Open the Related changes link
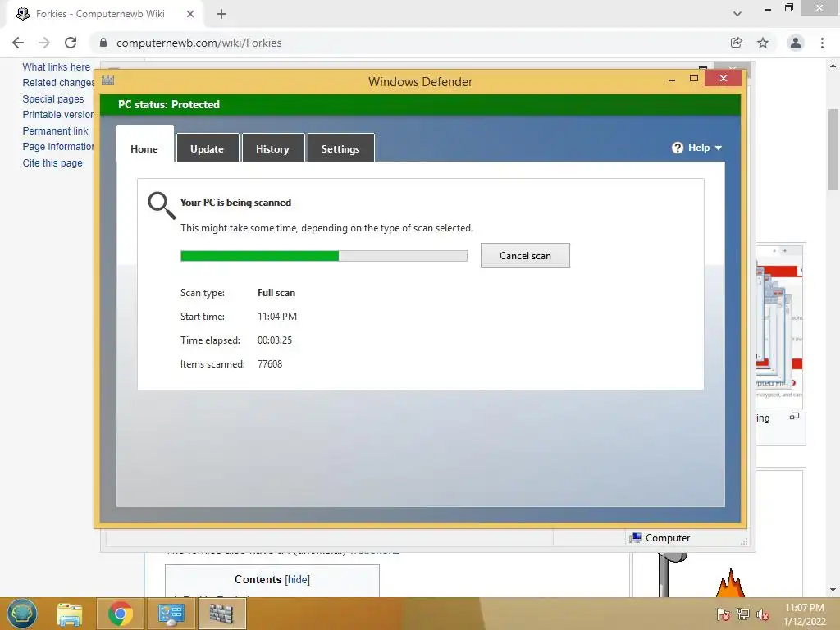Image resolution: width=840 pixels, height=630 pixels. pyautogui.click(x=58, y=83)
